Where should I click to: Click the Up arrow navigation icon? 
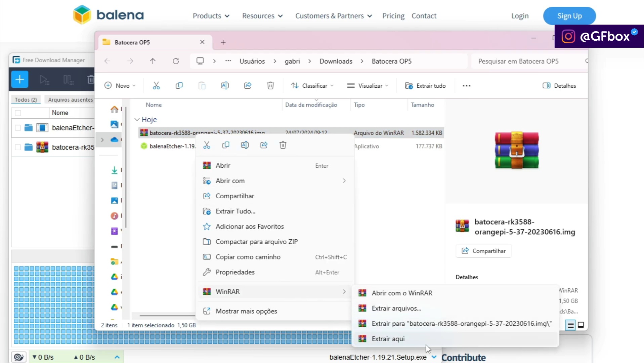click(153, 61)
